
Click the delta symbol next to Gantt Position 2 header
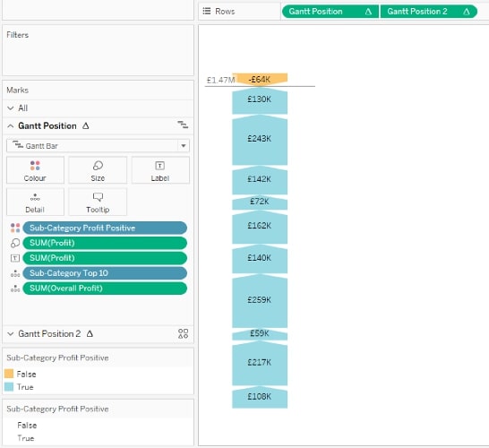pos(90,333)
